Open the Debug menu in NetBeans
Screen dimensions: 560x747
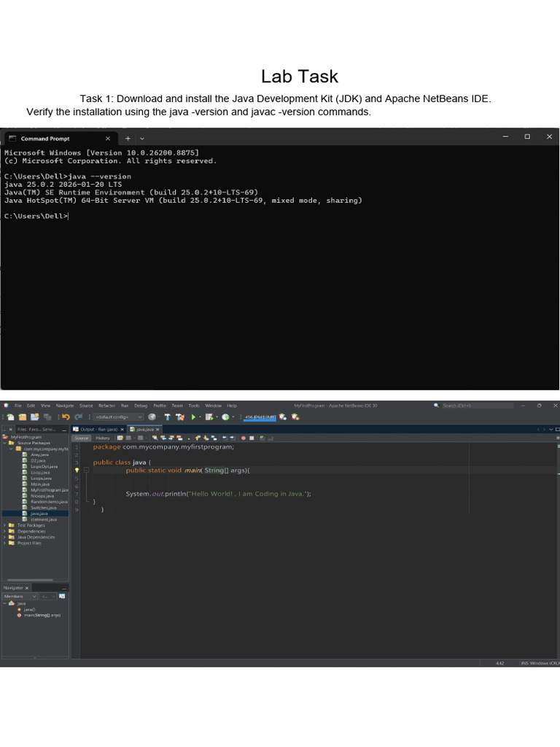click(141, 406)
